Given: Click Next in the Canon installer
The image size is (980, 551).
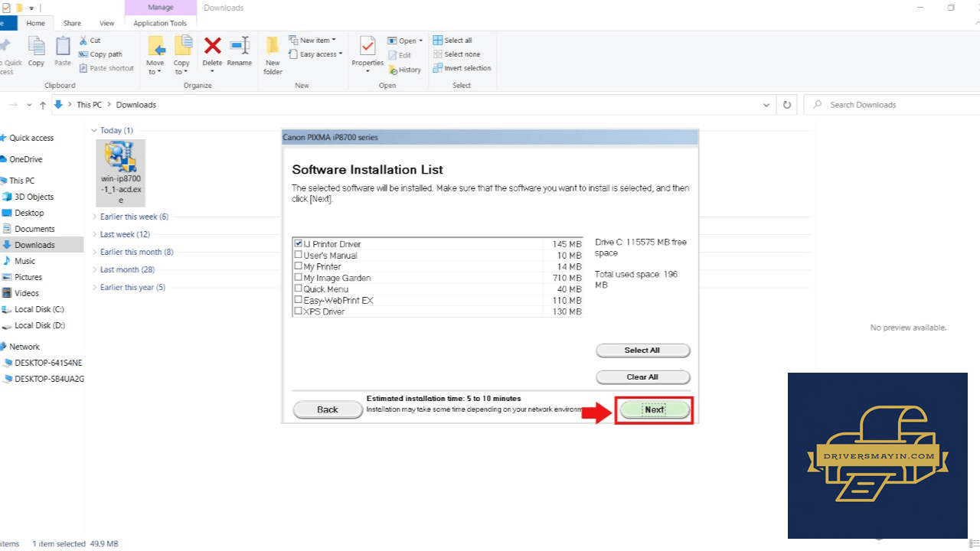Looking at the screenshot, I should pos(655,409).
